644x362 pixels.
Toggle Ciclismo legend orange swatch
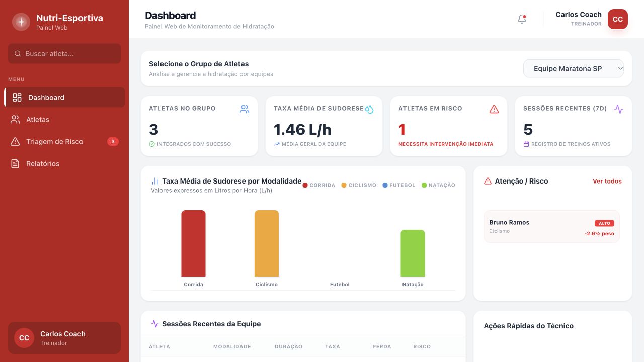(x=344, y=185)
